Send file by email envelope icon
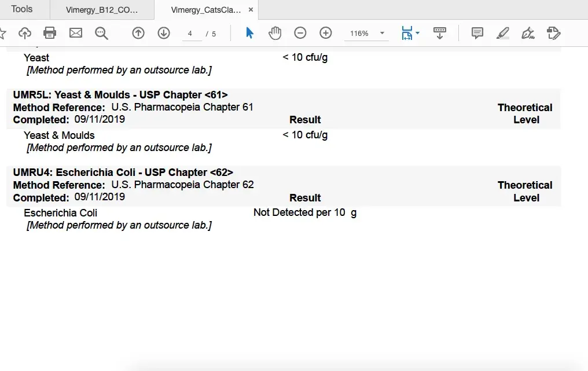 tap(76, 33)
